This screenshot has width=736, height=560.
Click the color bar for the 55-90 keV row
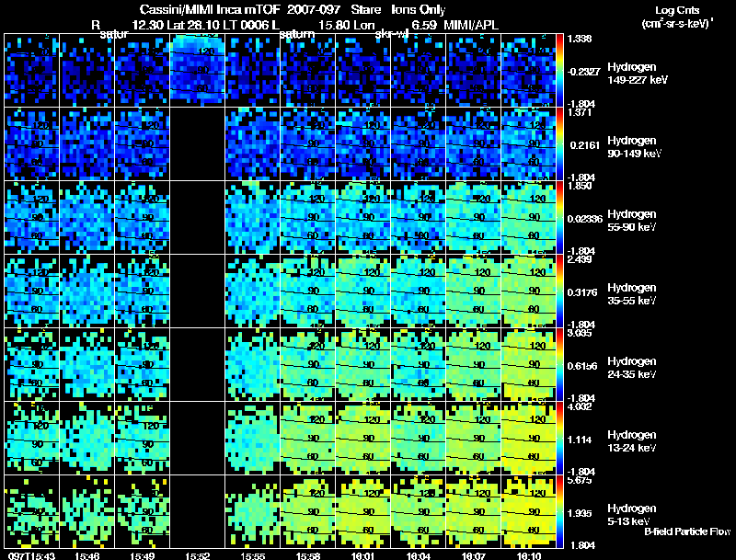559,218
